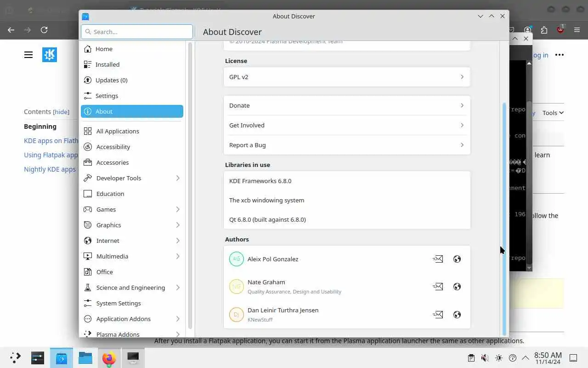Open 'Nightly KDE apps' contents link

pos(50,169)
